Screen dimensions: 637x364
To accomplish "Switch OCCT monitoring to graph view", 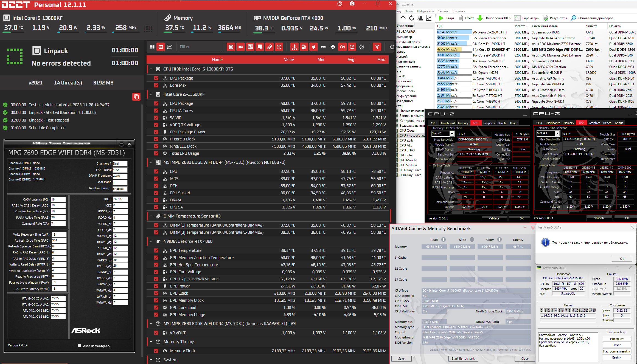I will pos(169,47).
